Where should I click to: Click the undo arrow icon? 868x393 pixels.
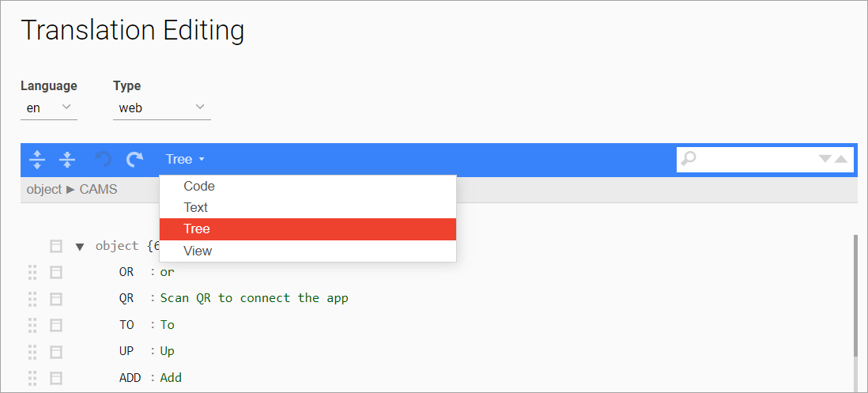[103, 160]
